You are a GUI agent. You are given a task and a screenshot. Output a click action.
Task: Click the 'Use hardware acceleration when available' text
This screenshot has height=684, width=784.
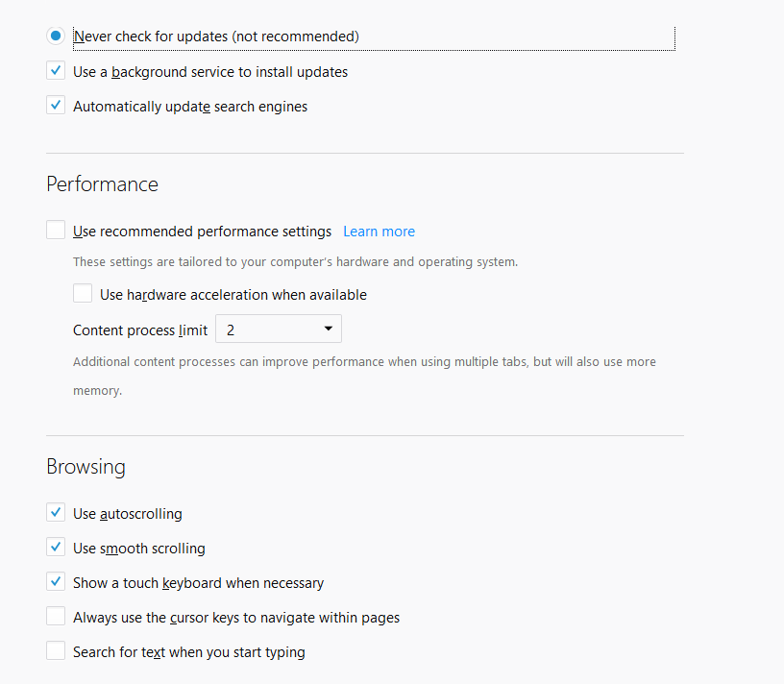pos(233,295)
